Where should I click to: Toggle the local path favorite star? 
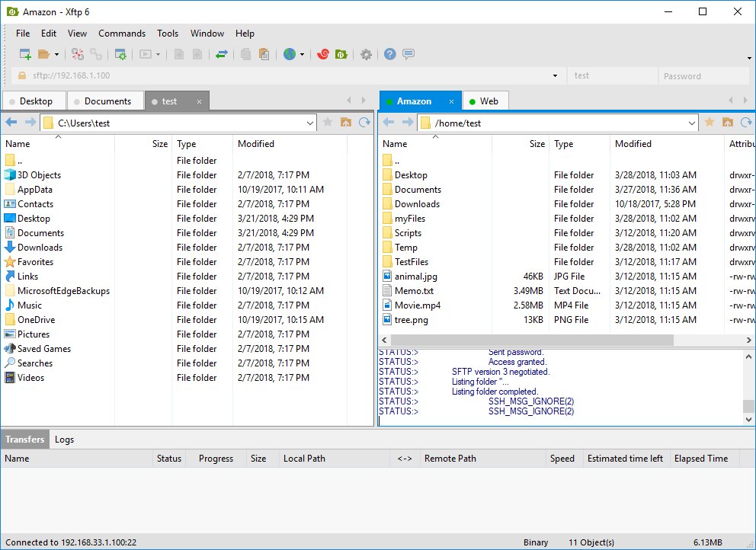tap(328, 122)
